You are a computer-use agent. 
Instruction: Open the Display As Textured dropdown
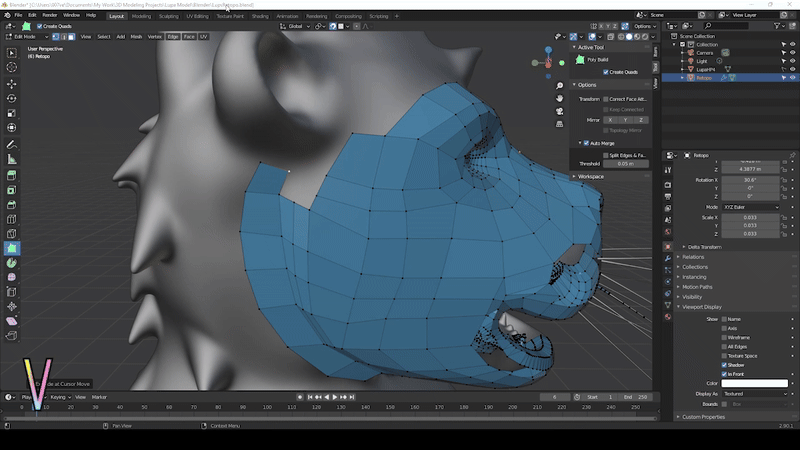755,394
